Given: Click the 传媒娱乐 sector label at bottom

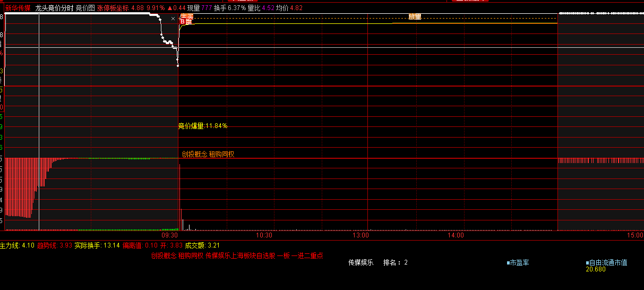Looking at the screenshot, I should tap(360, 262).
